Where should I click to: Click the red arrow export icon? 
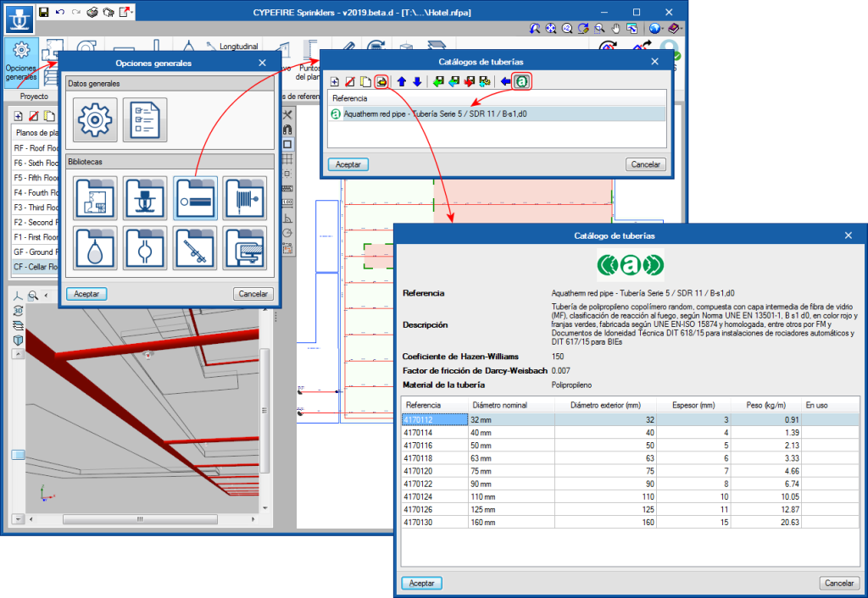470,82
